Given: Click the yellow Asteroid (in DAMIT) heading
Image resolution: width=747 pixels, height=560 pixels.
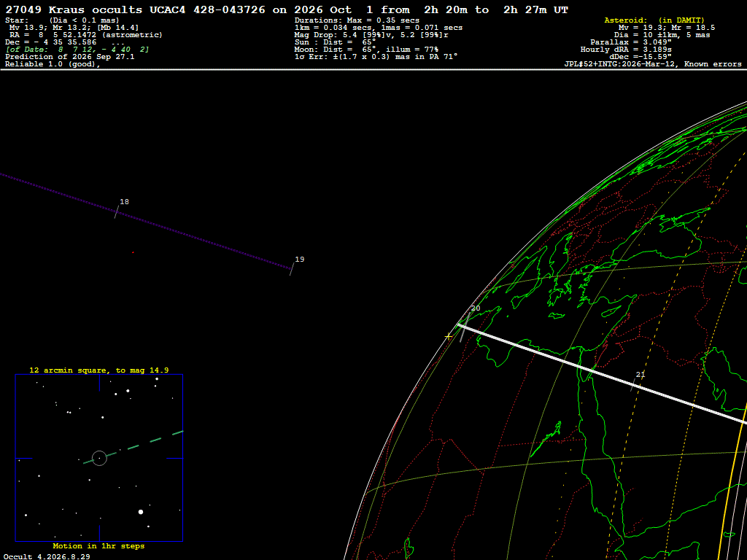Looking at the screenshot, I should (654, 20).
